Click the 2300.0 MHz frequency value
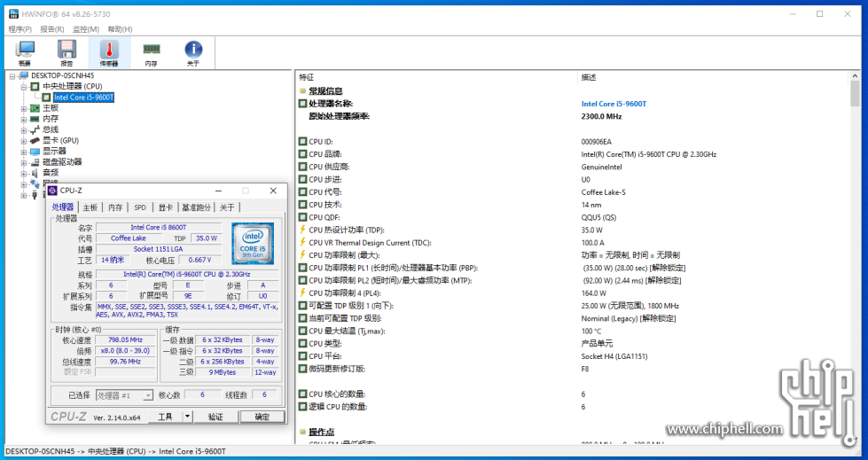868x460 pixels. pyautogui.click(x=601, y=116)
